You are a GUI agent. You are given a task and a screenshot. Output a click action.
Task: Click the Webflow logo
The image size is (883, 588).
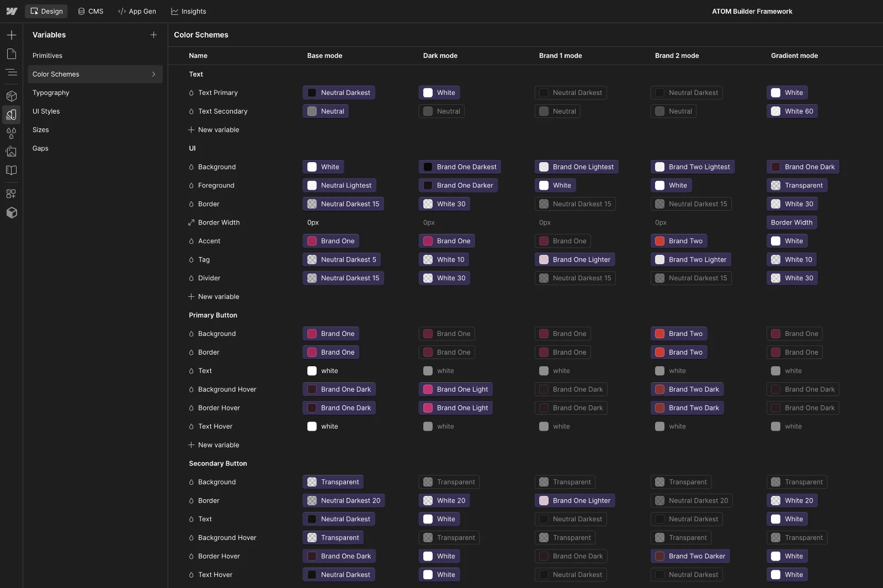coord(12,11)
